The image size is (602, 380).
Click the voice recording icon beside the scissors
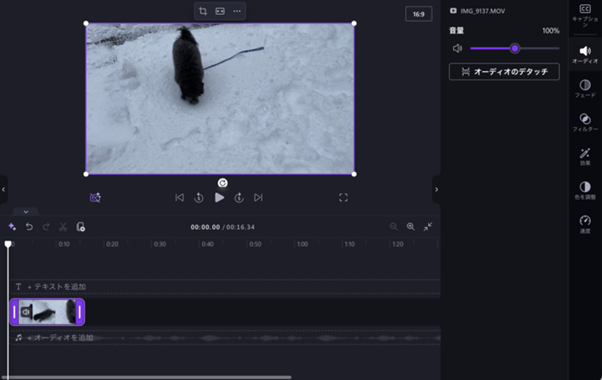(x=80, y=226)
